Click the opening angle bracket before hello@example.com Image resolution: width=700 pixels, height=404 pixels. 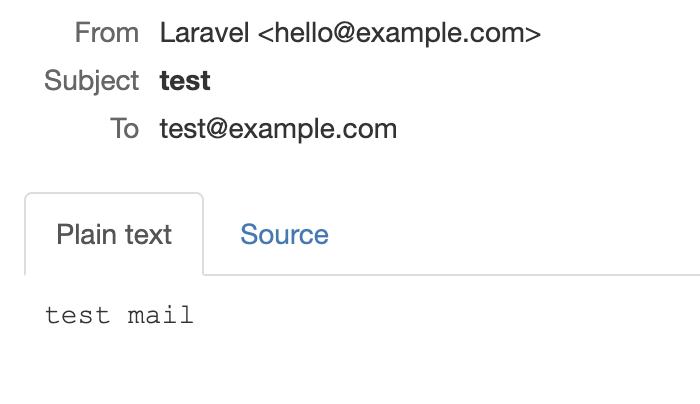tap(265, 34)
